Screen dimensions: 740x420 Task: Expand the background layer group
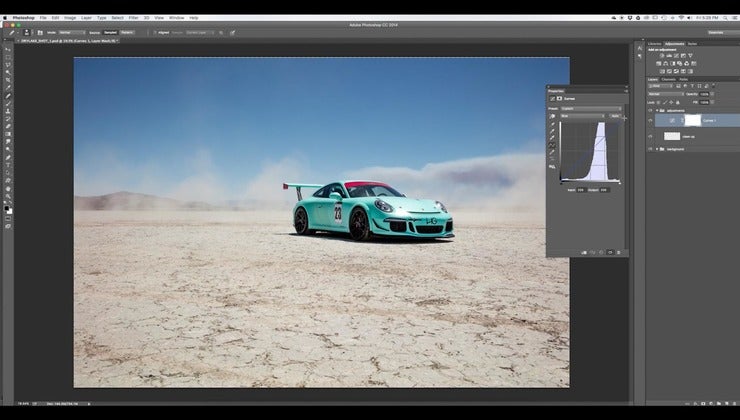click(657, 149)
